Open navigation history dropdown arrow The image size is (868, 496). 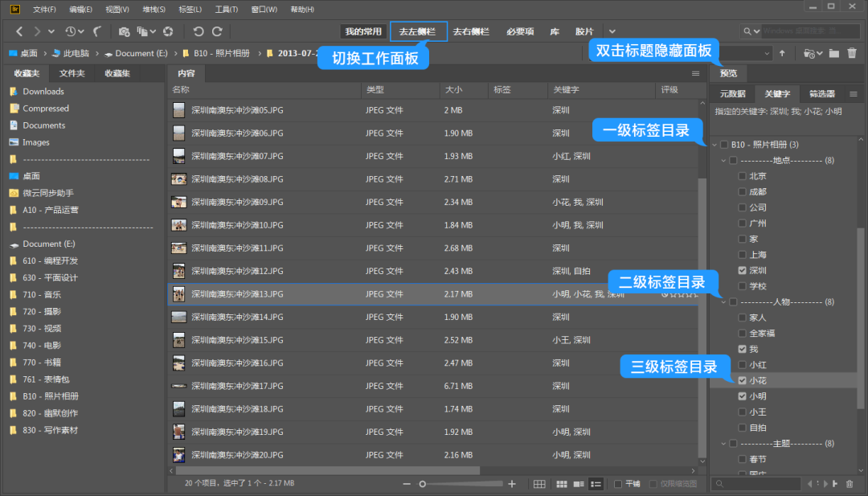click(x=51, y=31)
